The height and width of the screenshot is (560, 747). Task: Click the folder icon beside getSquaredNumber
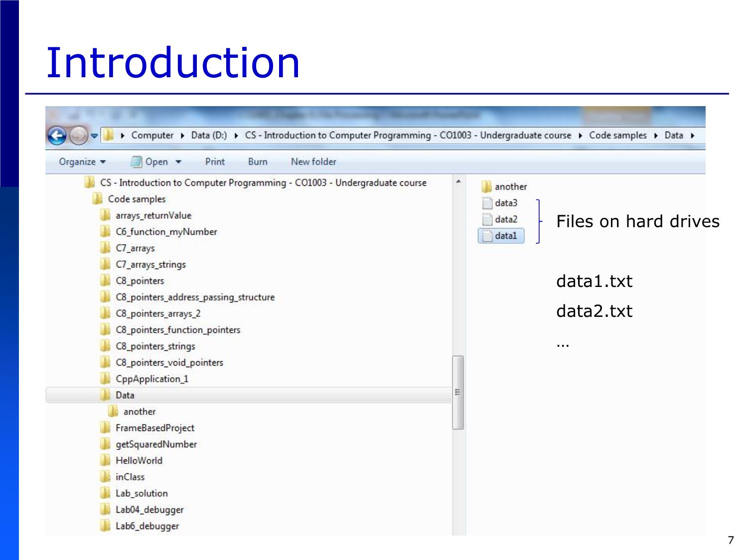point(105,444)
